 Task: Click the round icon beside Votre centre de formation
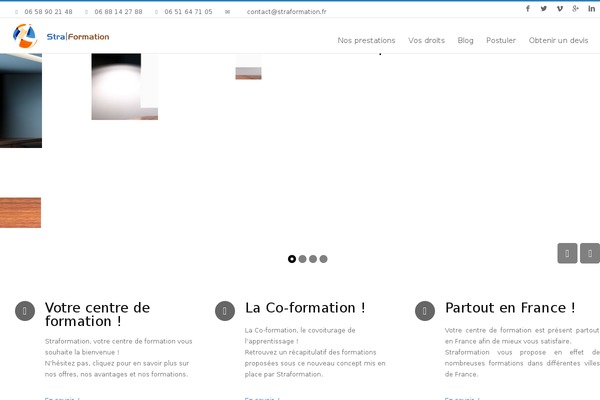click(25, 311)
